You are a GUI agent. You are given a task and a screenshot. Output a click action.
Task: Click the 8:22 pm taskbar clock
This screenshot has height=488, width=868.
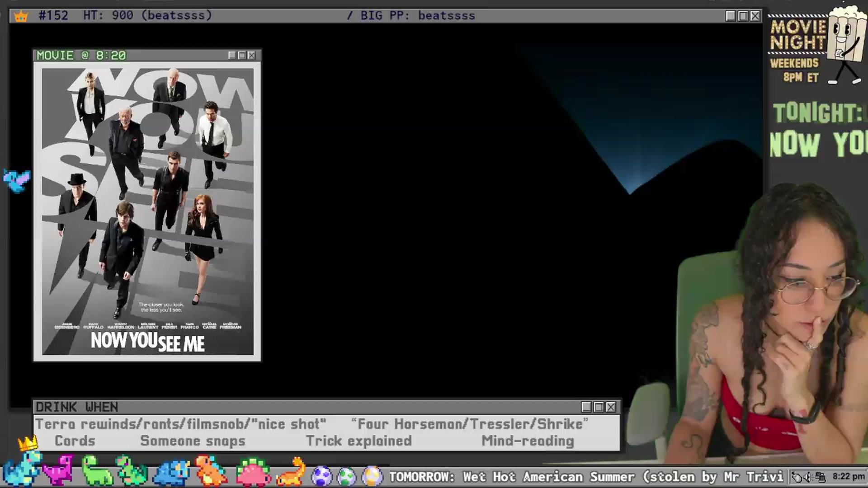pyautogui.click(x=849, y=477)
